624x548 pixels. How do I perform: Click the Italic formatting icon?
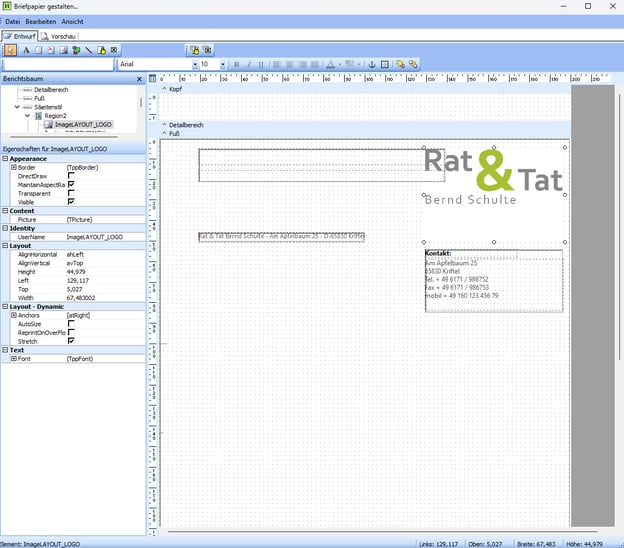click(249, 64)
